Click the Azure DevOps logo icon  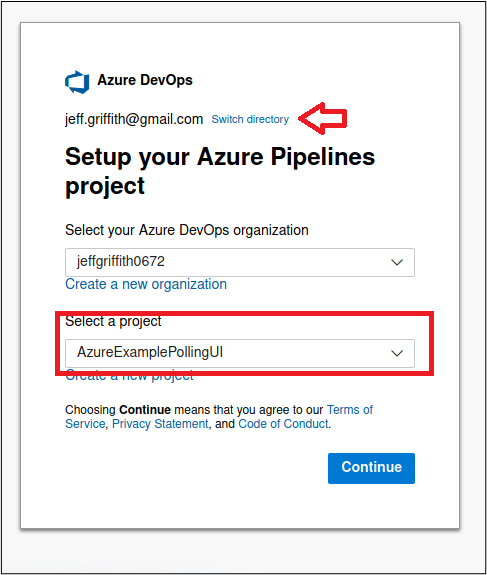click(77, 82)
